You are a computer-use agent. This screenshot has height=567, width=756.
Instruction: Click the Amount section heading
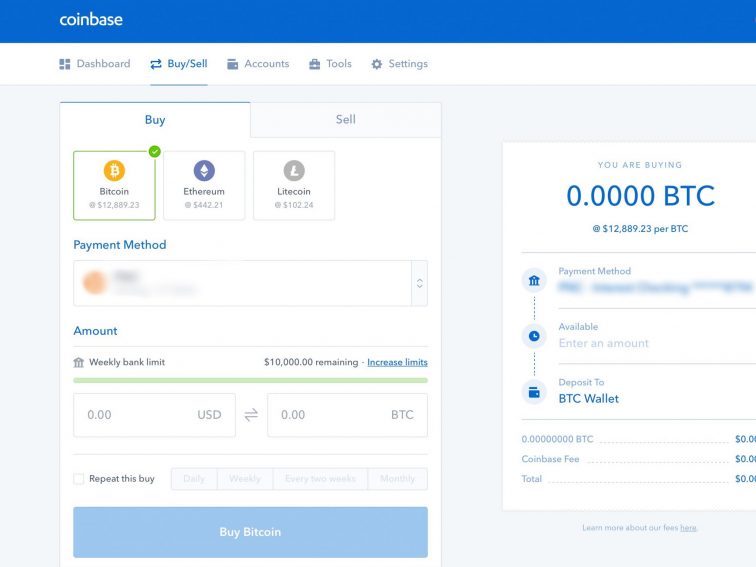95,331
